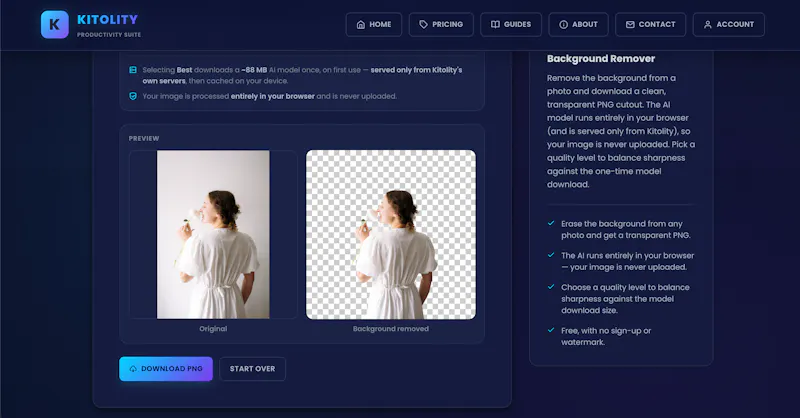Open the Guides section
This screenshot has width=800, height=418.
[x=511, y=24]
